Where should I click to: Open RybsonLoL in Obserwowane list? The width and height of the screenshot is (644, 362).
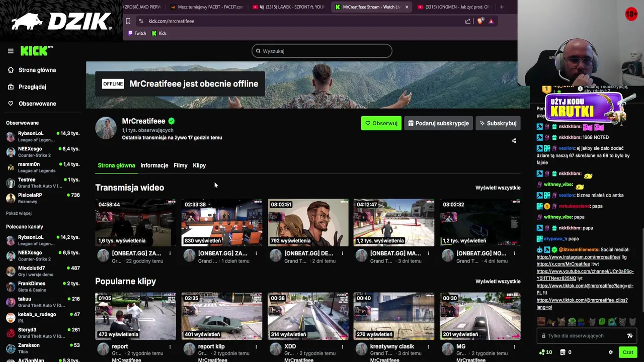coord(43,136)
